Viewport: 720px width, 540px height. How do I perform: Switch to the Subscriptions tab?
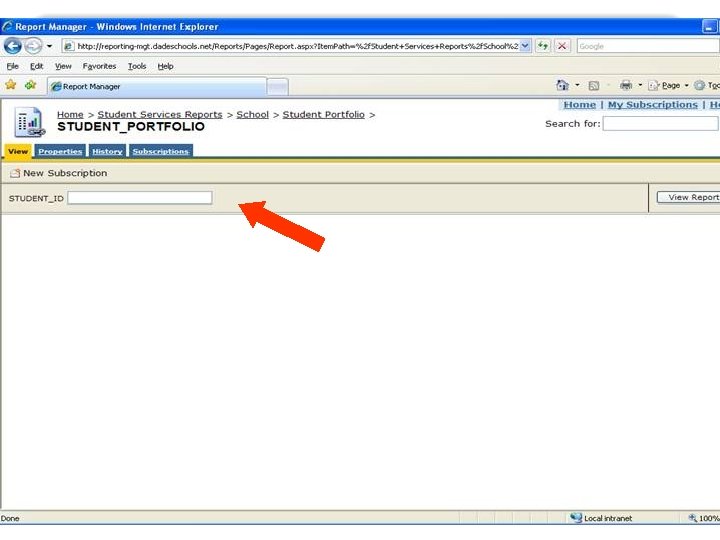coord(161,151)
